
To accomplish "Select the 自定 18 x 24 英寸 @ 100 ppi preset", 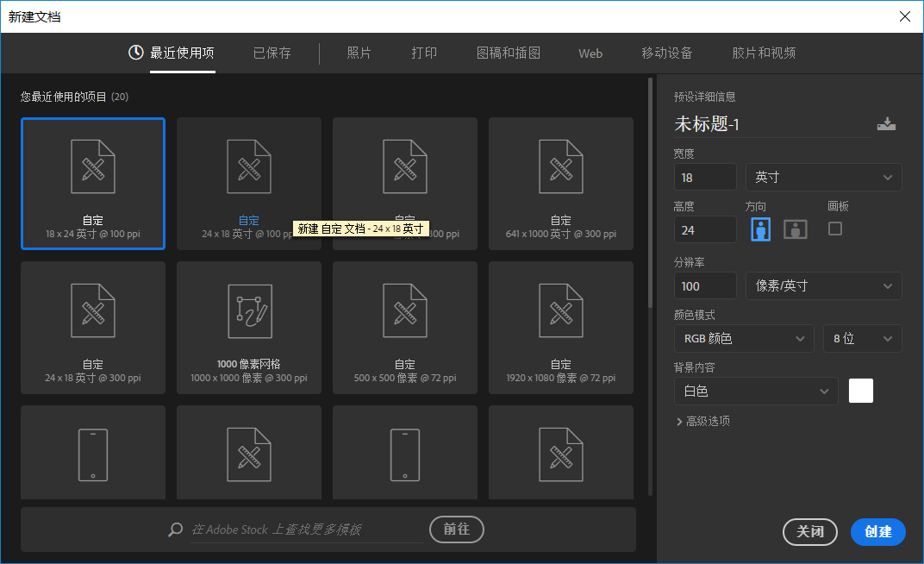I will coord(93,184).
